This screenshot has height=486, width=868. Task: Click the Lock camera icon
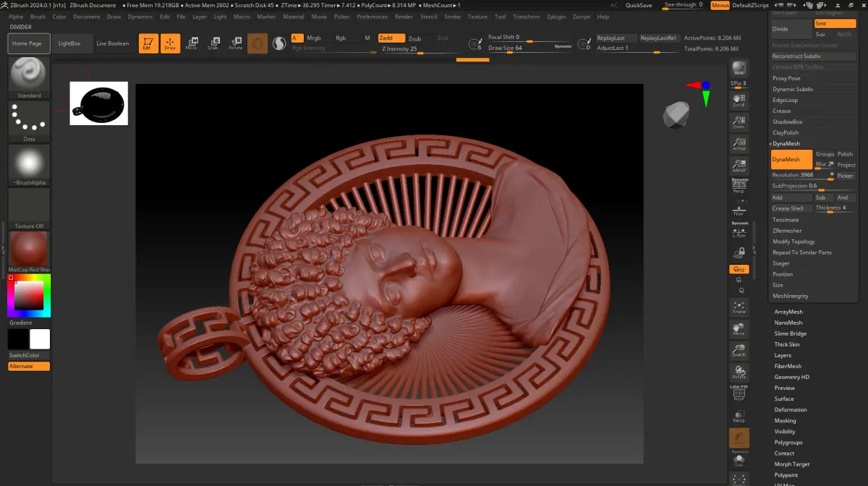(x=739, y=252)
